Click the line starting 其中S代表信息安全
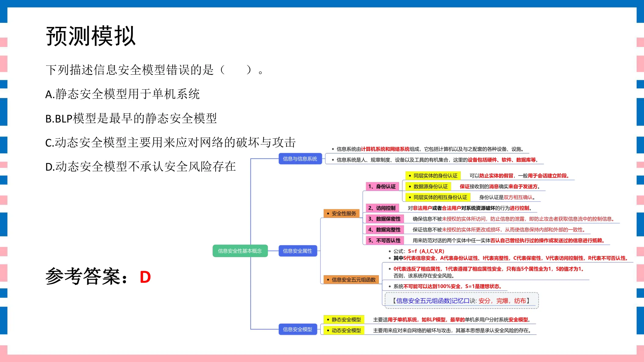 point(511,258)
